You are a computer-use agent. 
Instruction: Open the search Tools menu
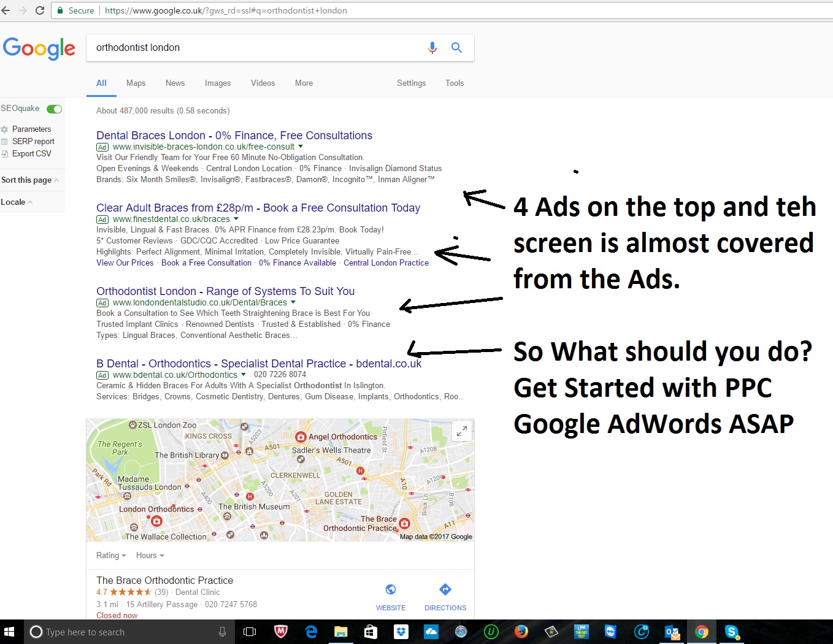(455, 83)
